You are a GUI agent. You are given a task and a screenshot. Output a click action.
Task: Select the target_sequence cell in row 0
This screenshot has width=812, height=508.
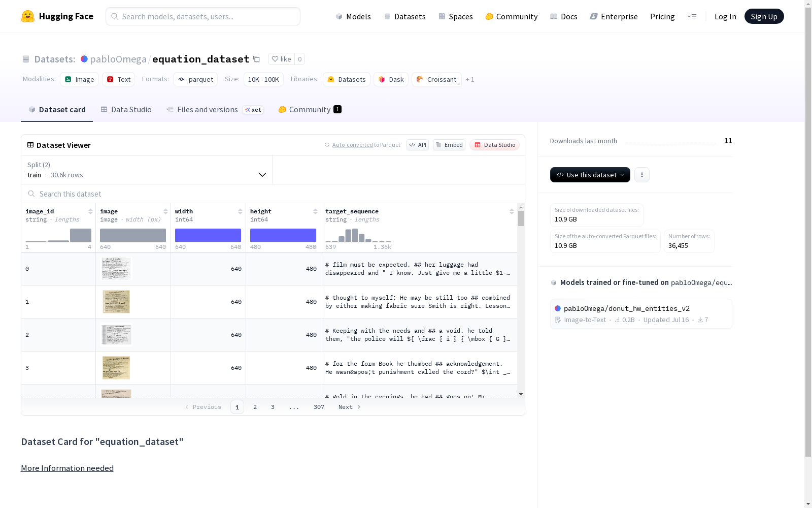pyautogui.click(x=419, y=269)
